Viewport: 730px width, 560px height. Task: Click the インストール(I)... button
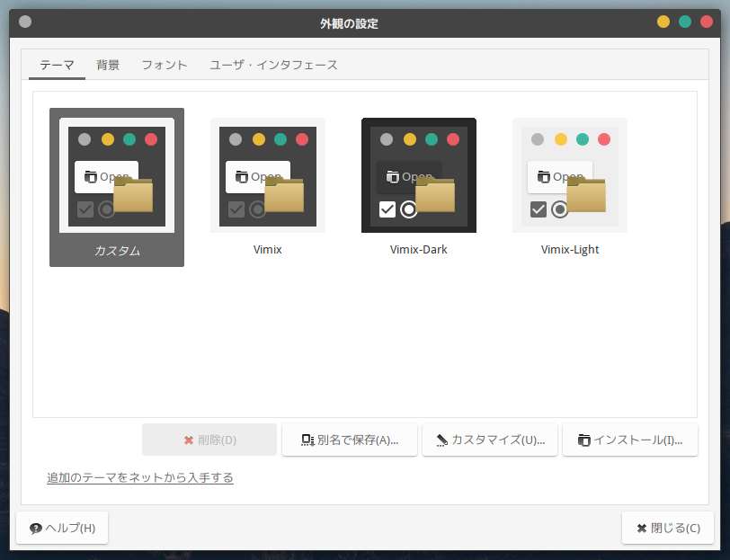pyautogui.click(x=630, y=440)
